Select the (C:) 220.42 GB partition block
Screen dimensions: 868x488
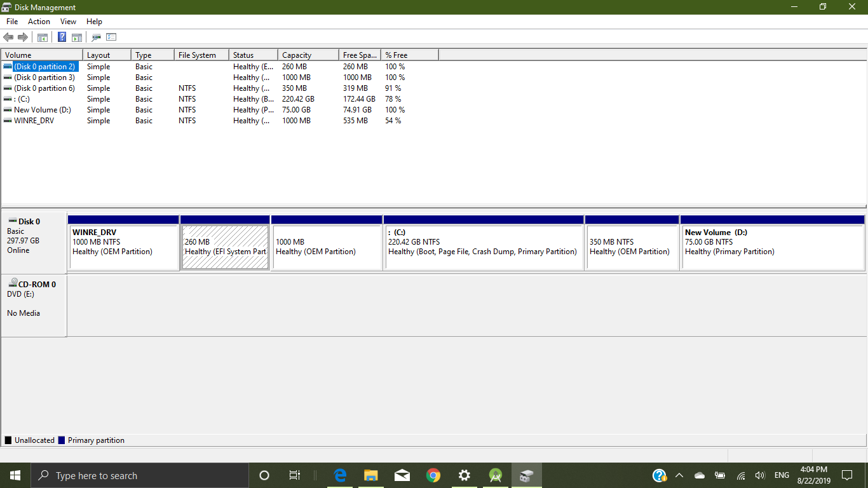tap(484, 243)
